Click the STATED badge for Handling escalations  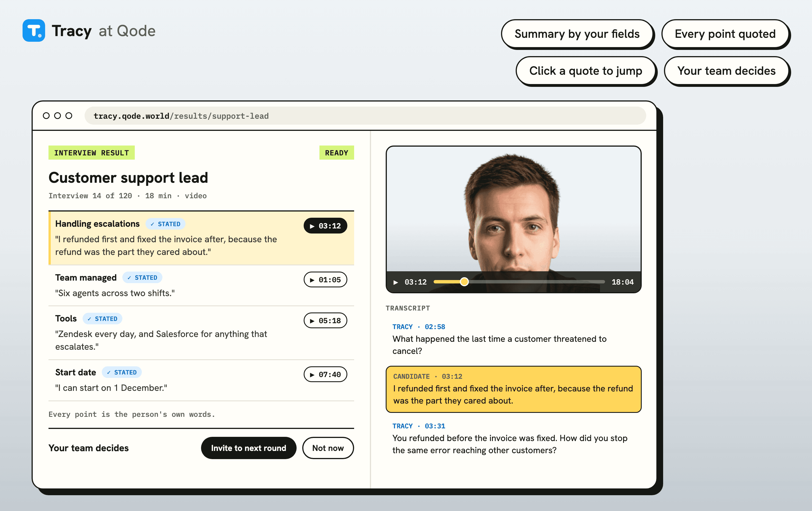point(165,224)
